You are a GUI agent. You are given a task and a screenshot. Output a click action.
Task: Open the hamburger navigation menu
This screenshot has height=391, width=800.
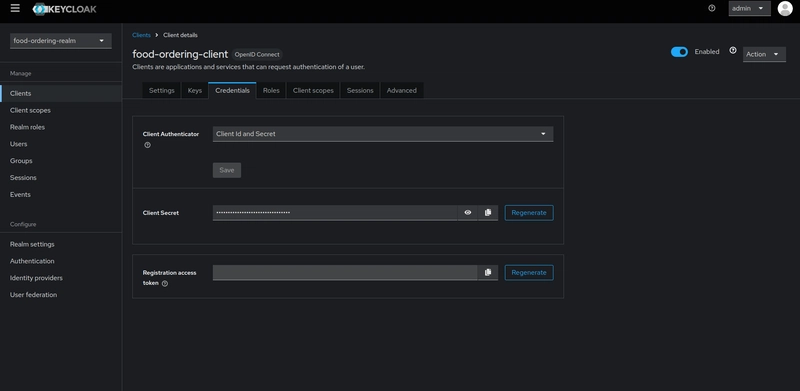(x=15, y=8)
